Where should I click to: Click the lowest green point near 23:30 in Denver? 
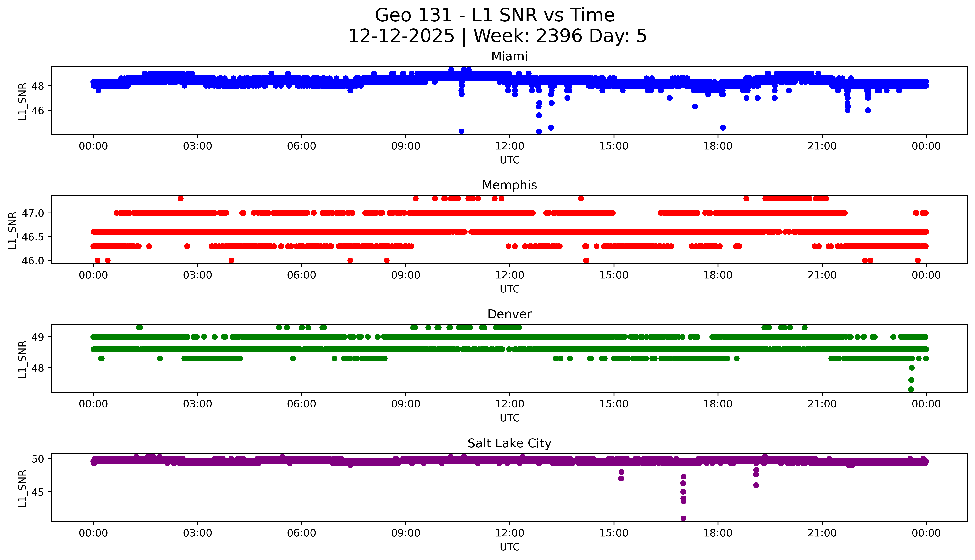[911, 389]
